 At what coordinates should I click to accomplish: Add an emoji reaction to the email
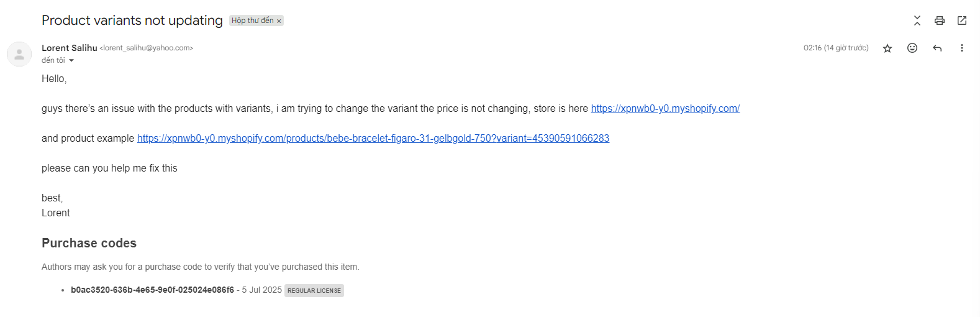coord(912,48)
